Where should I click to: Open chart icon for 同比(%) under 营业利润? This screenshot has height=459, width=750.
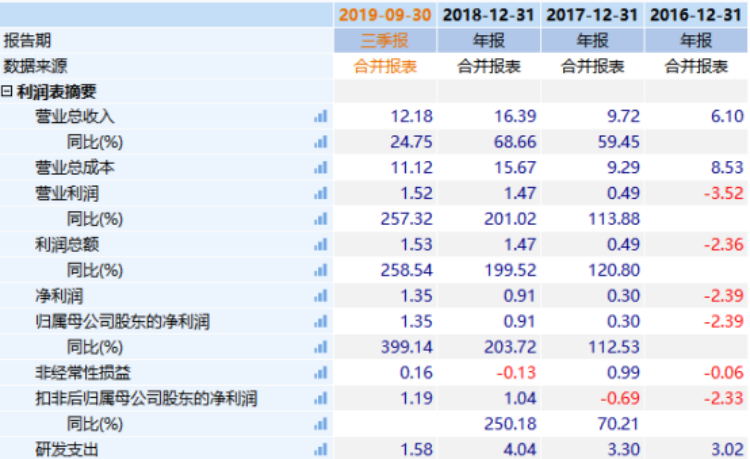point(320,219)
